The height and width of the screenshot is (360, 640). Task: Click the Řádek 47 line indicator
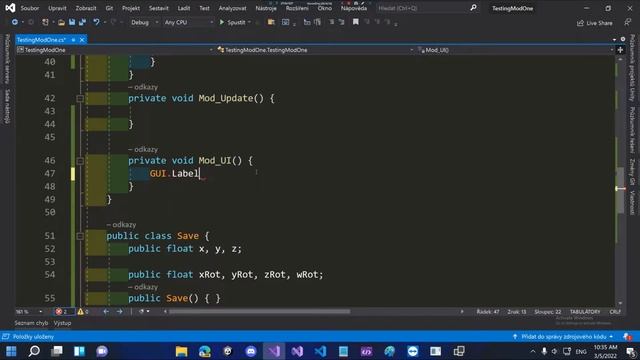(x=488, y=312)
